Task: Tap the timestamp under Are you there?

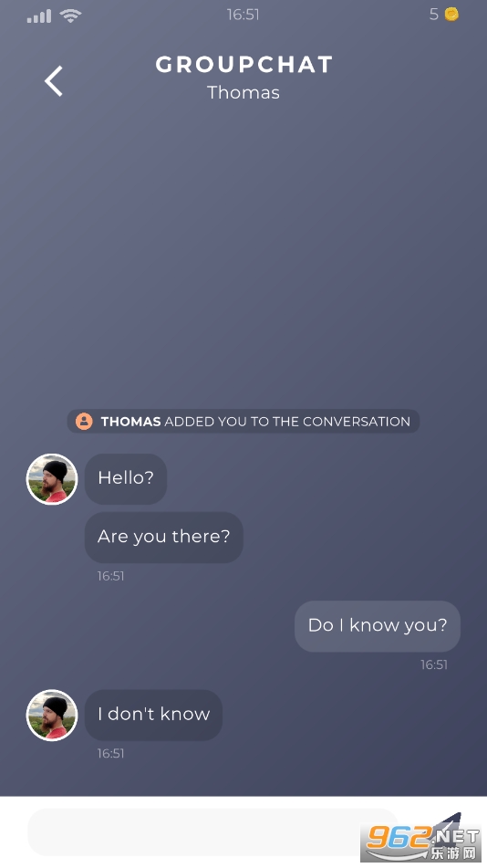Action: coord(110,576)
